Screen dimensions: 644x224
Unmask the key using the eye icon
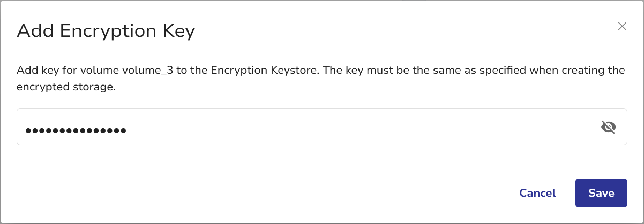[x=608, y=127]
